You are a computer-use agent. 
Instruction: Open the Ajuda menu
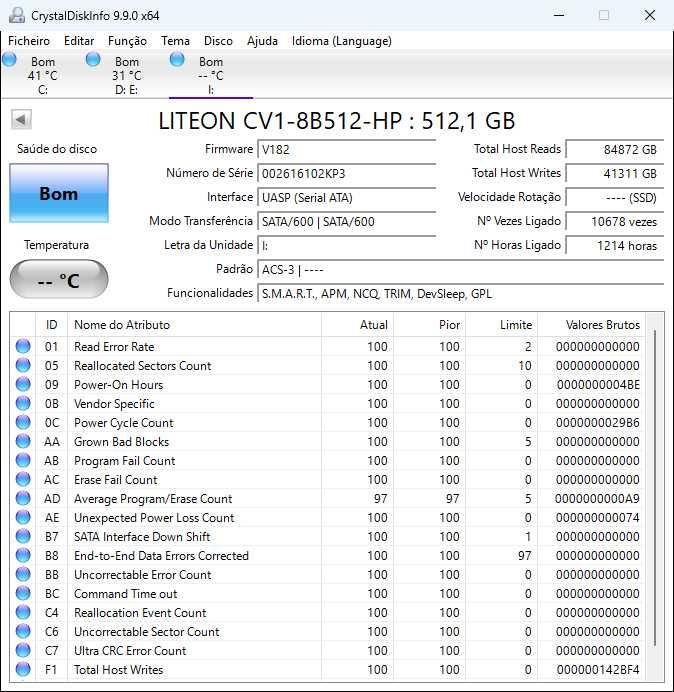click(x=262, y=41)
